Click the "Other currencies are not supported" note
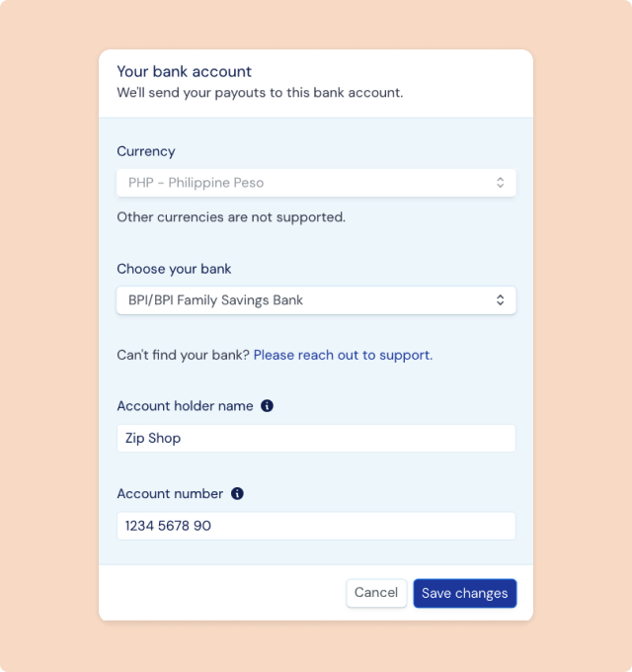Screen dimensions: 632x672 [x=231, y=216]
